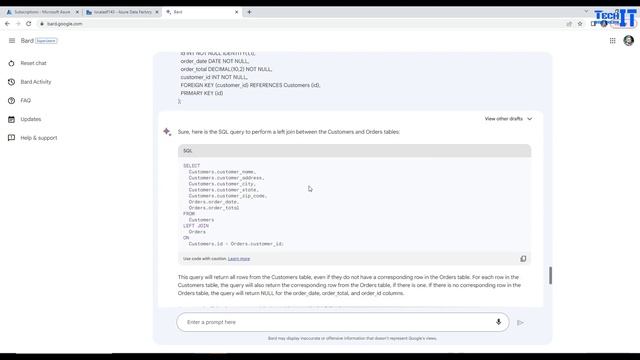Screen dimensions: 640x360
Task: Select the Bard browser tab
Action: (202, 12)
